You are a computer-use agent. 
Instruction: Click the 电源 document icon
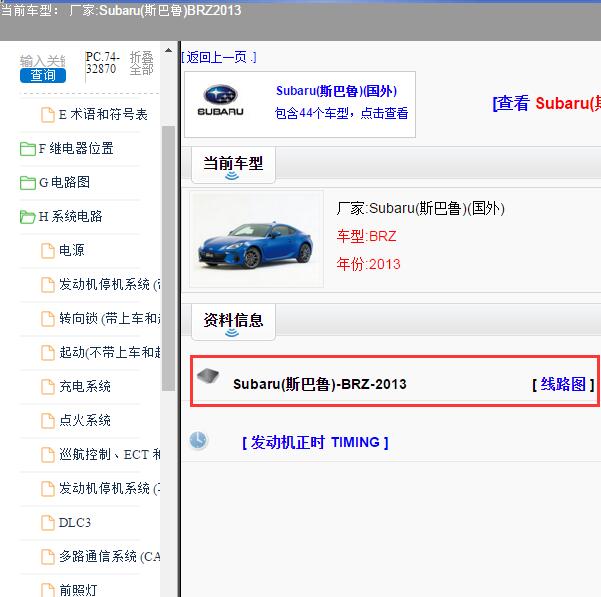[48, 251]
